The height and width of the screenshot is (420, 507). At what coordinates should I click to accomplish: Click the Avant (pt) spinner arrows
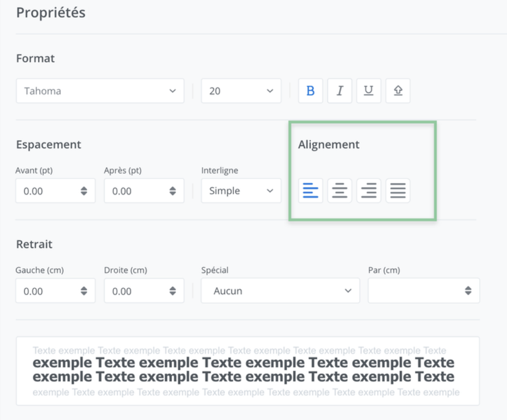(x=84, y=191)
